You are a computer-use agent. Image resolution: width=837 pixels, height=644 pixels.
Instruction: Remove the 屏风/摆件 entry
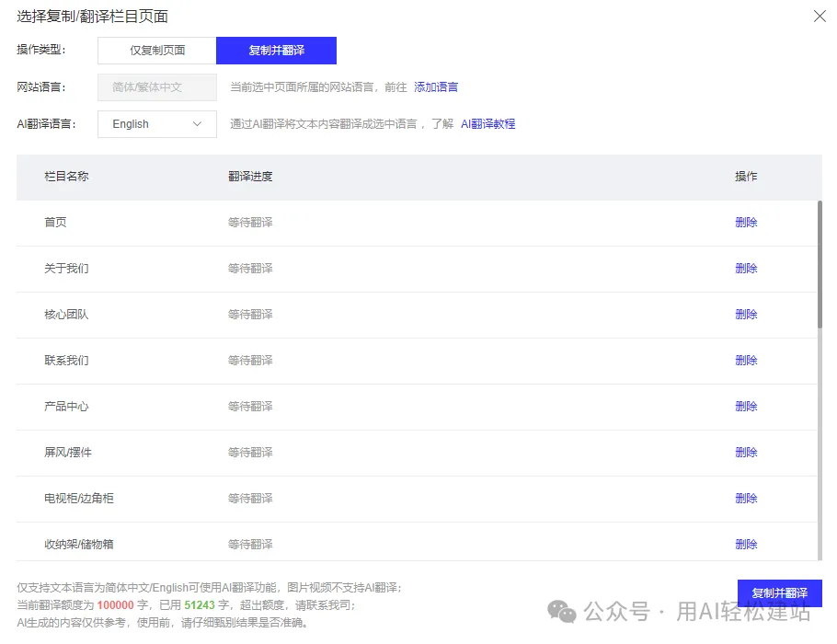[746, 452]
